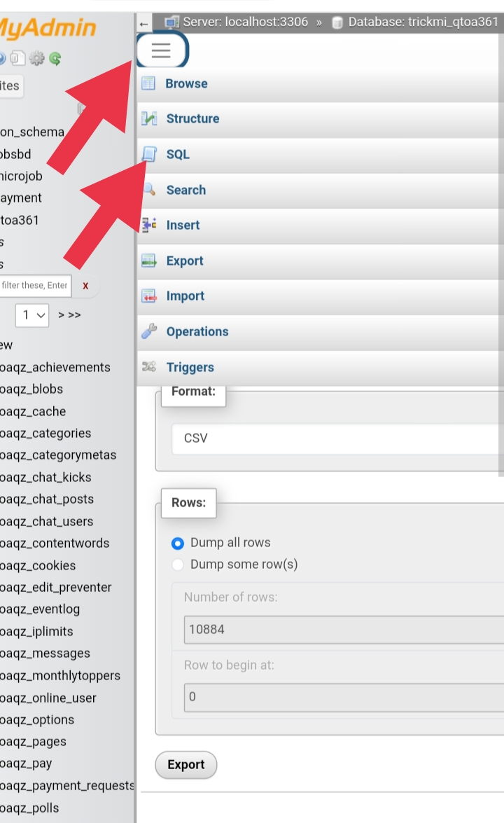Open the hamburger menu button
The height and width of the screenshot is (823, 504).
click(161, 50)
